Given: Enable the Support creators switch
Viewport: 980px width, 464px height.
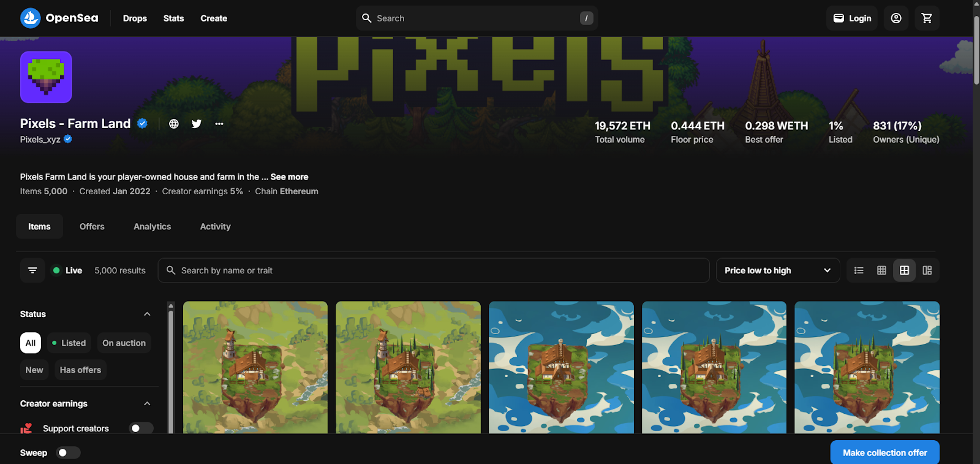Looking at the screenshot, I should 141,428.
